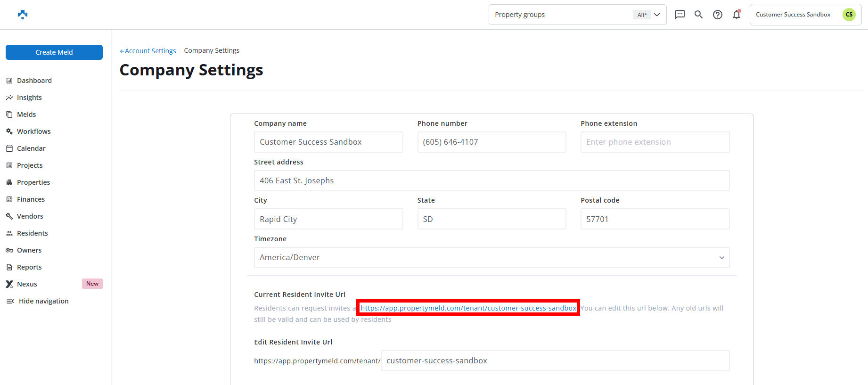Open the chat messages icon
This screenshot has height=385, width=868.
click(x=680, y=15)
